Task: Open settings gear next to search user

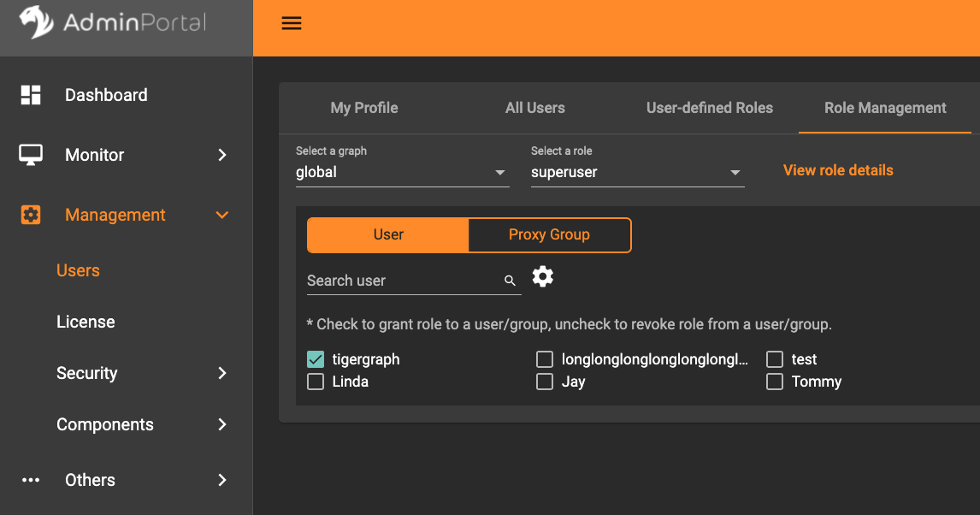Action: click(543, 276)
